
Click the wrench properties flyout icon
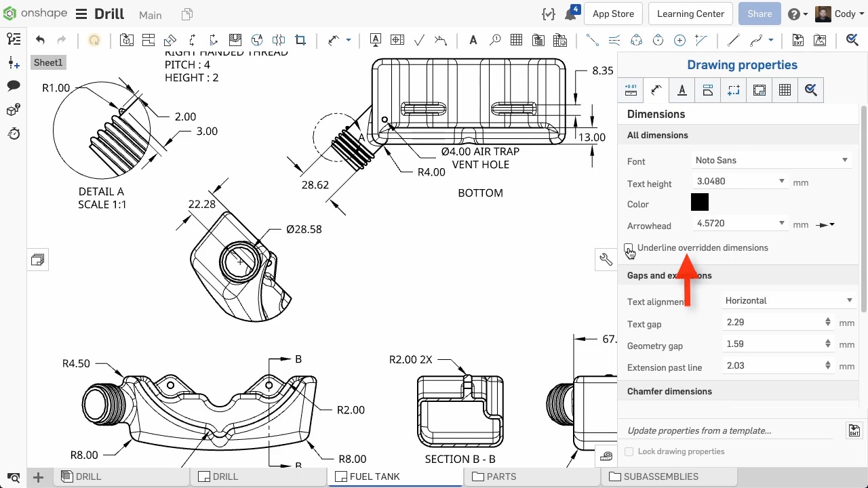[x=606, y=260]
